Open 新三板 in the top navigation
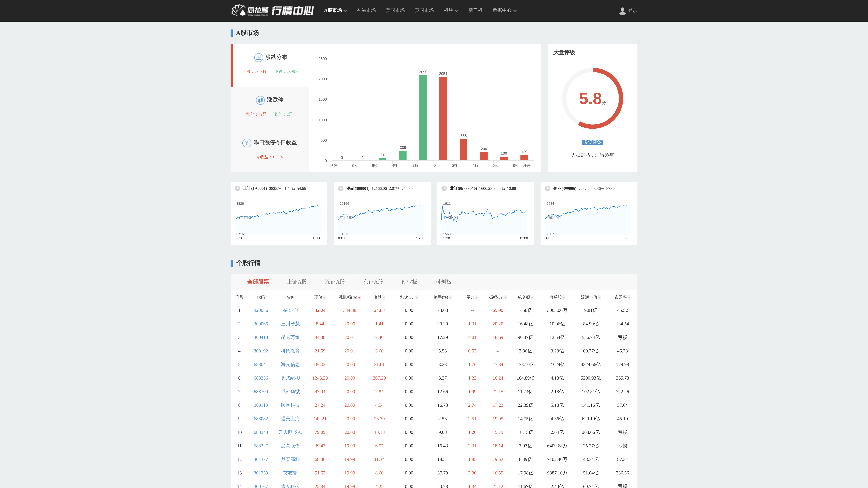 475,11
